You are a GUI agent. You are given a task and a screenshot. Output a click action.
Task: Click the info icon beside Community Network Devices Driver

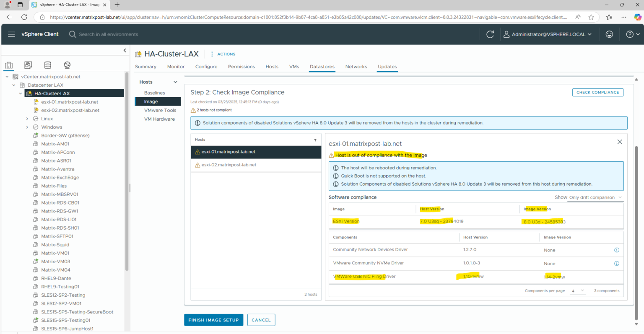[617, 250]
